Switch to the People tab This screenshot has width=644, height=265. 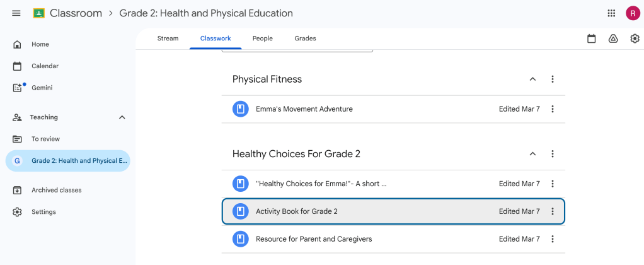point(263,38)
